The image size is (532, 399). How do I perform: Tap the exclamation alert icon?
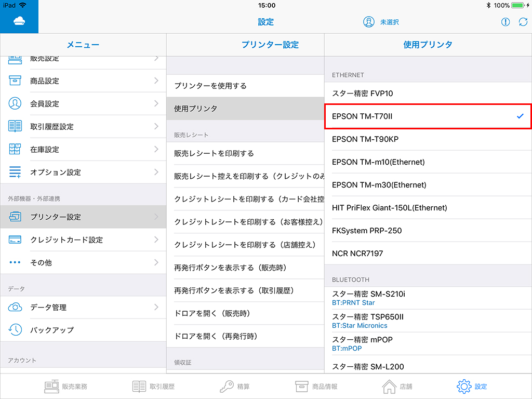[505, 22]
